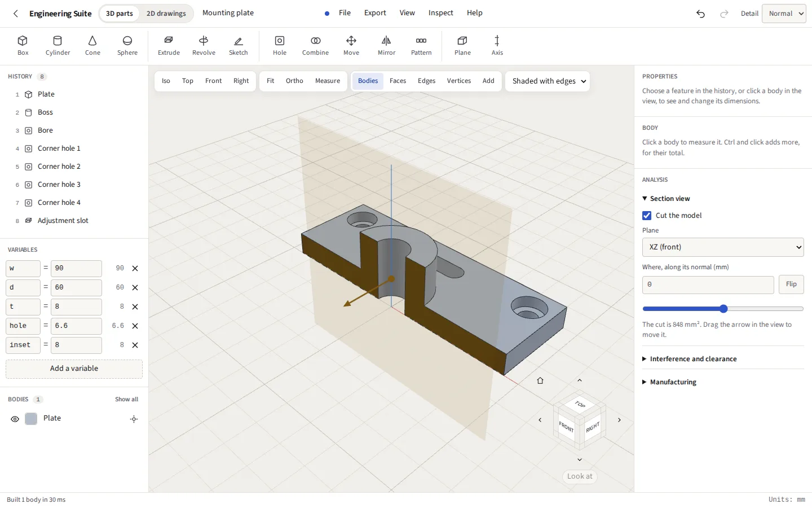The width and height of the screenshot is (812, 508).
Task: Select the Cylinder primitive tool
Action: 58,46
